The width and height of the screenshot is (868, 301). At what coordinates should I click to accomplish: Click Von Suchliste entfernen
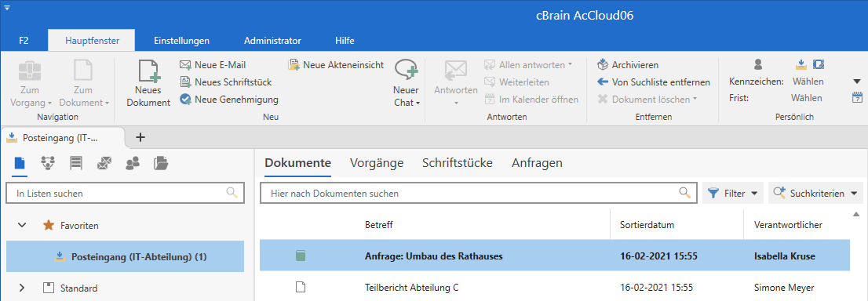pos(654,82)
